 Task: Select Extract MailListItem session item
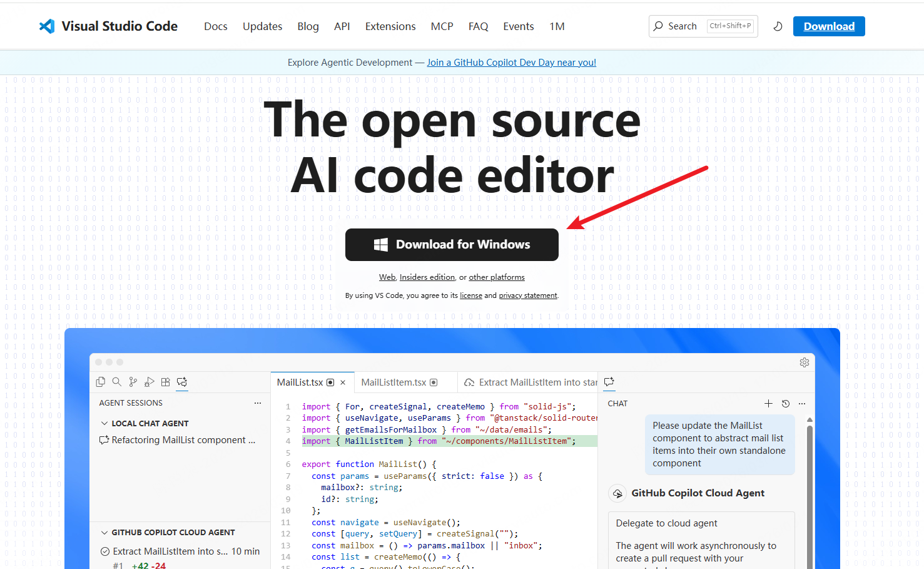(180, 551)
